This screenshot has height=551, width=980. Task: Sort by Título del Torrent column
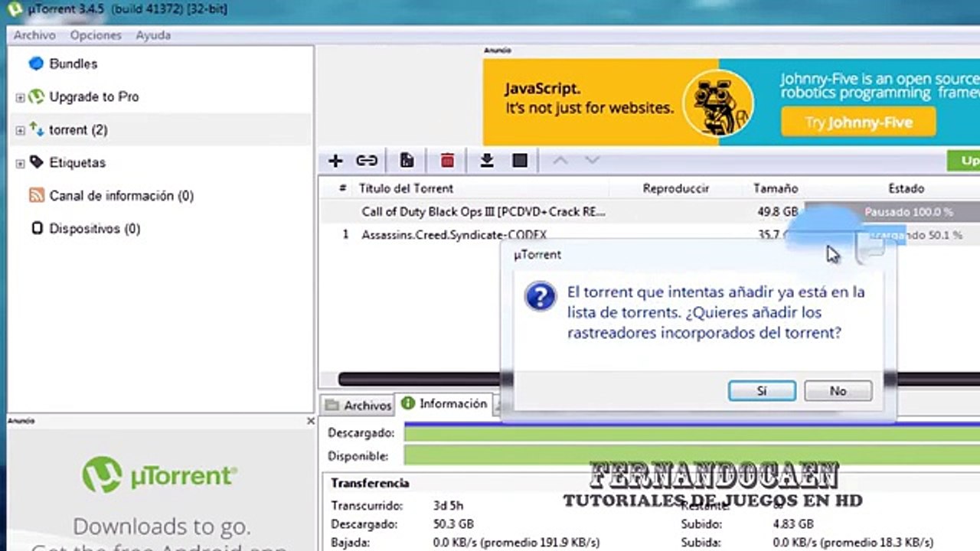tap(406, 188)
